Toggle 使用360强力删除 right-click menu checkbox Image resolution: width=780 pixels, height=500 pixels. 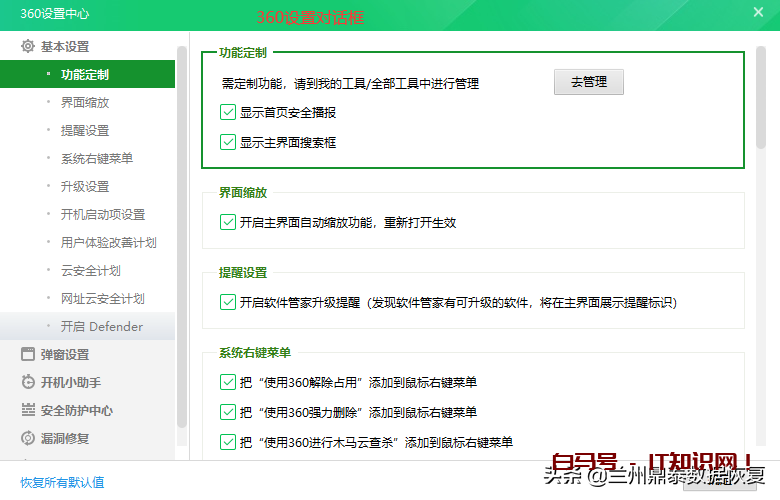pos(228,412)
